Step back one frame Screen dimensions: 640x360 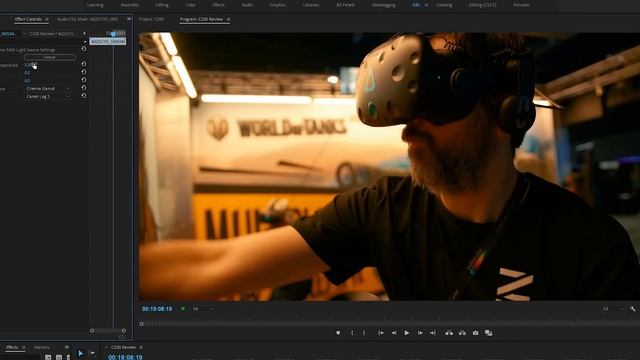coord(394,333)
